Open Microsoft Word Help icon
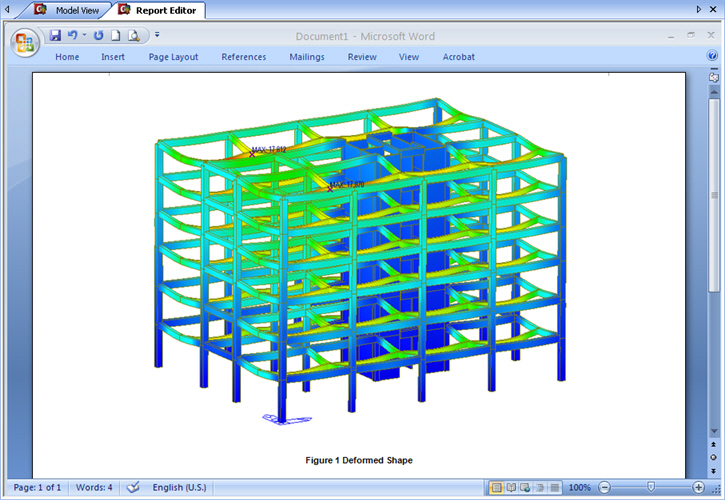The height and width of the screenshot is (500, 725). tap(713, 57)
